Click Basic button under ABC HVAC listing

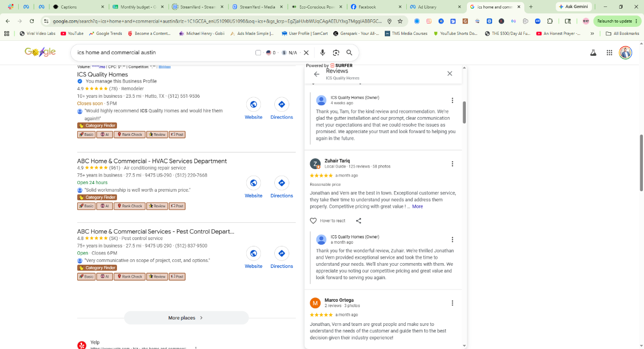86,206
